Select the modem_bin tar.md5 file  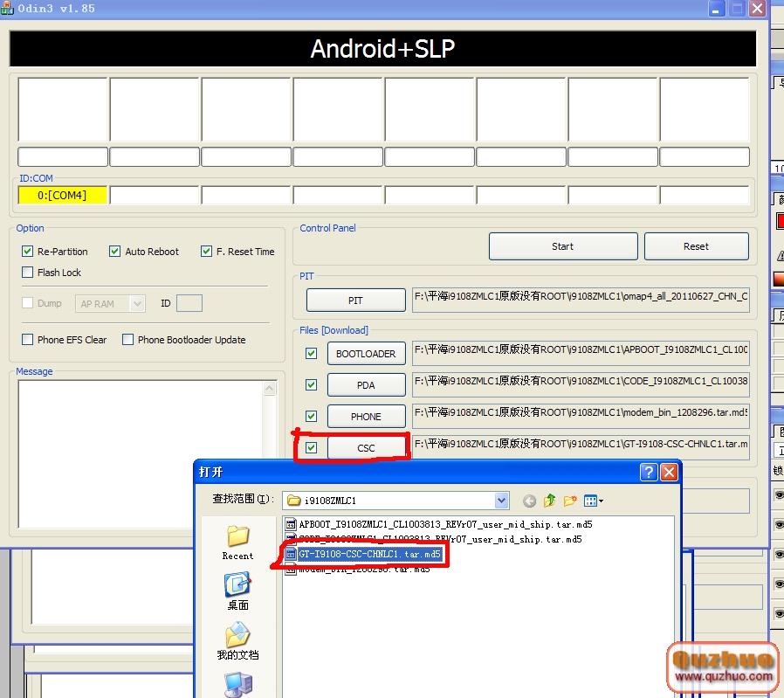tap(357, 570)
